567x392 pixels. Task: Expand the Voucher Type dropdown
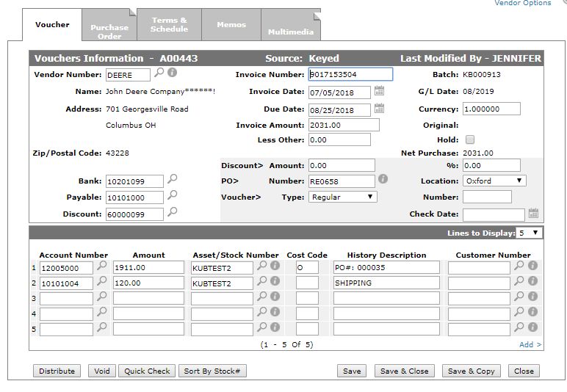343,197
